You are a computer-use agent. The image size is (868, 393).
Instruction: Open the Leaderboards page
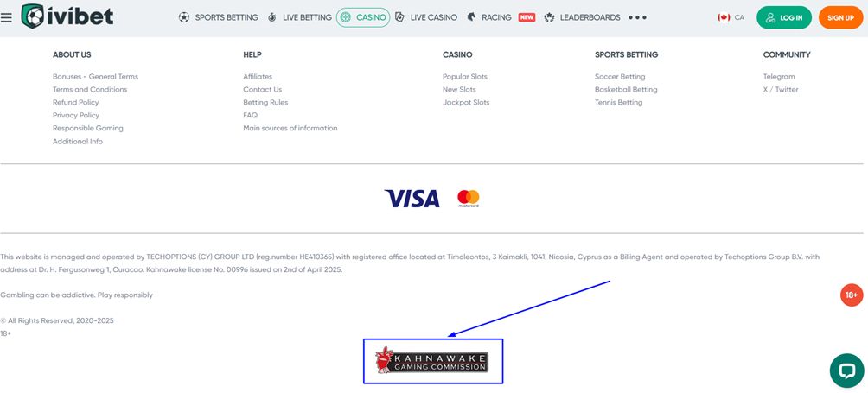[582, 17]
